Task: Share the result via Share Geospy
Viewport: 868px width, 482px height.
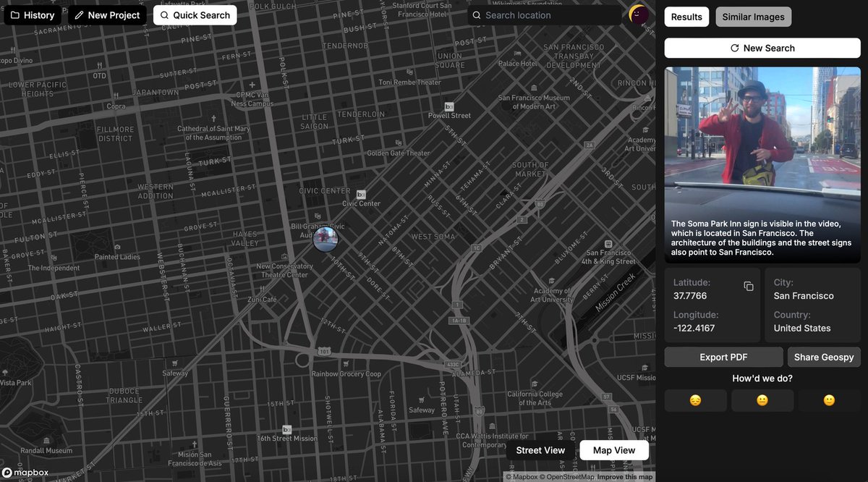Action: coord(823,356)
